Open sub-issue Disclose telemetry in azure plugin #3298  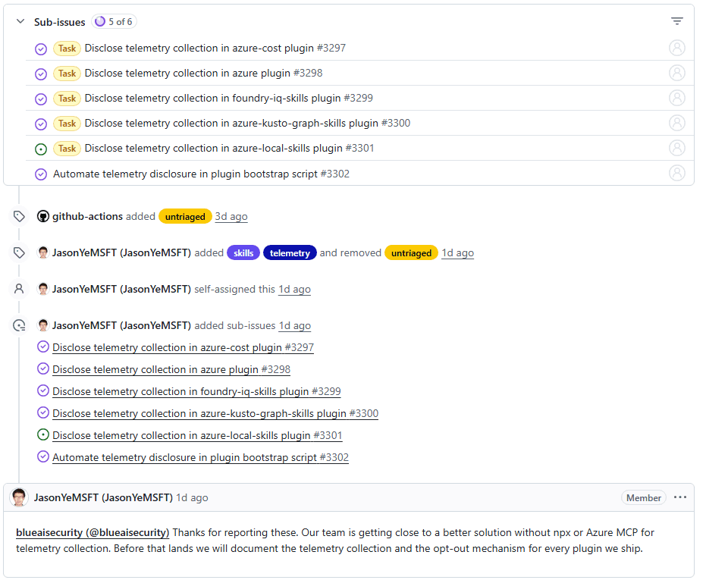[203, 74]
